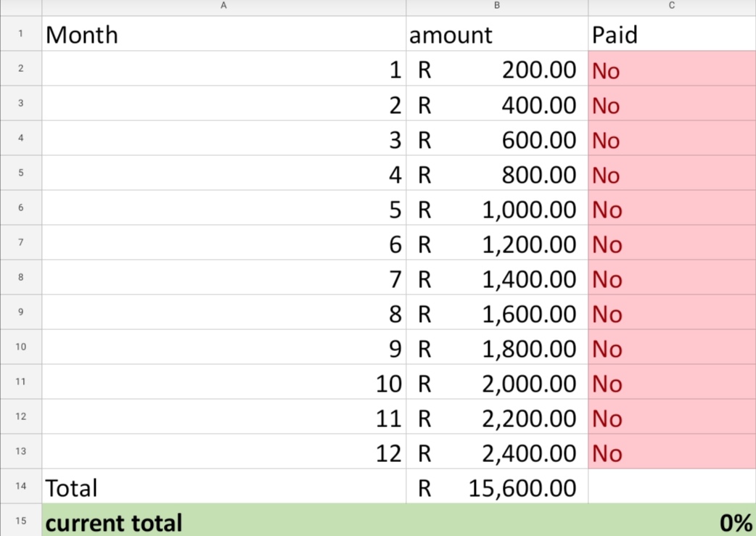Click the amount cell R 1,600.00
756x536 pixels.
click(x=497, y=312)
